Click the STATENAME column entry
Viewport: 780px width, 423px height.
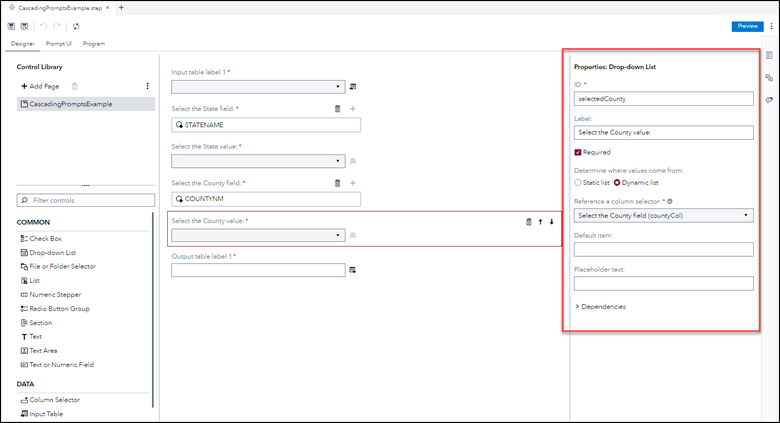(x=266, y=125)
